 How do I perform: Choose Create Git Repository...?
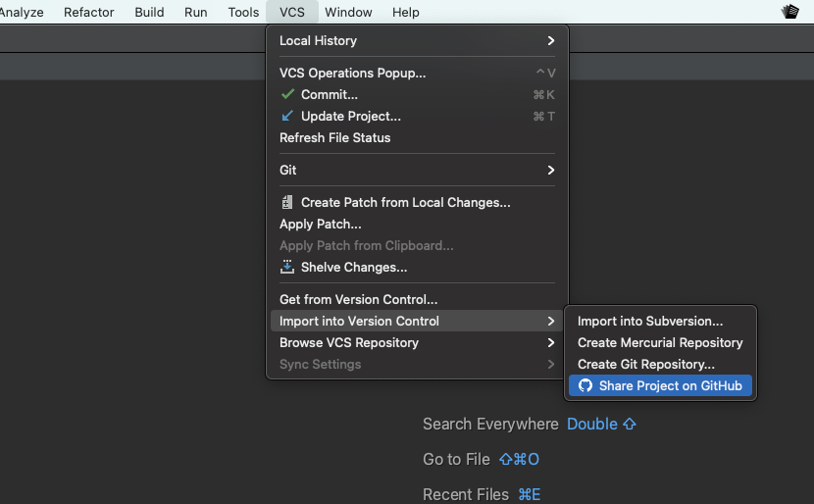[x=660, y=365]
